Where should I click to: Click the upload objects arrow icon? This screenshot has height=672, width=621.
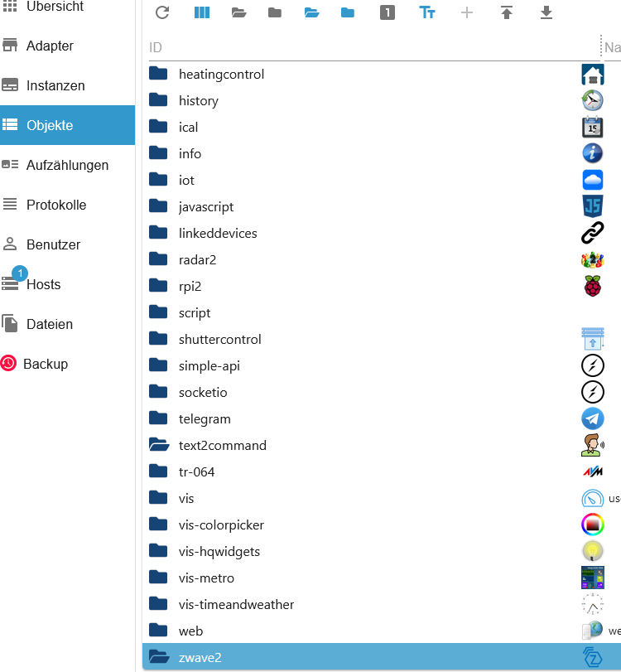click(x=507, y=12)
